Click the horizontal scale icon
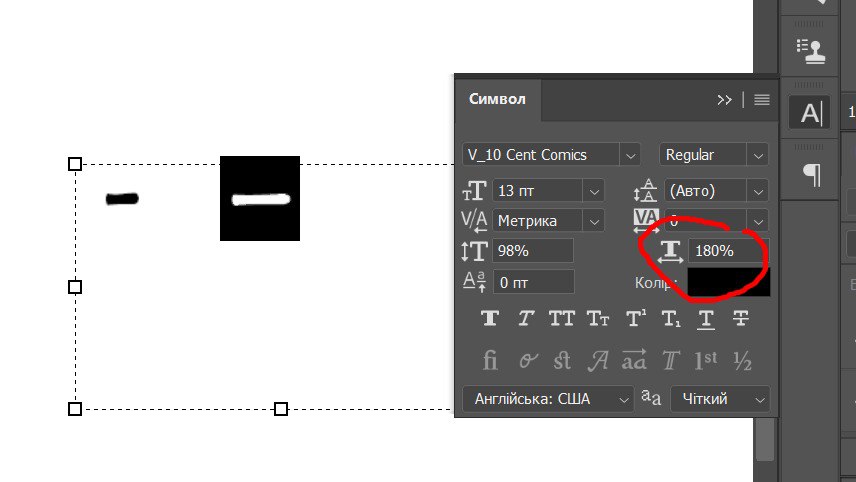856x482 pixels. (669, 251)
